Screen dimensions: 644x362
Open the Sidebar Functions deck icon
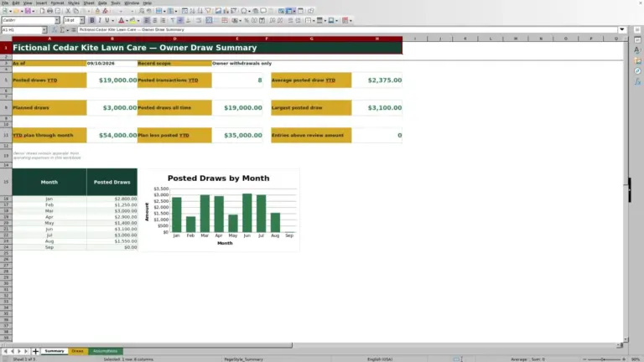[637, 81]
